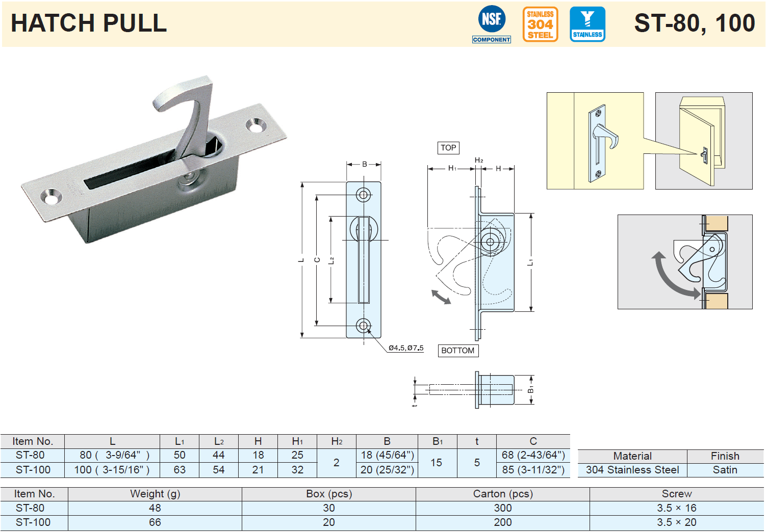Click the 18 (45/64") B value

(x=388, y=455)
